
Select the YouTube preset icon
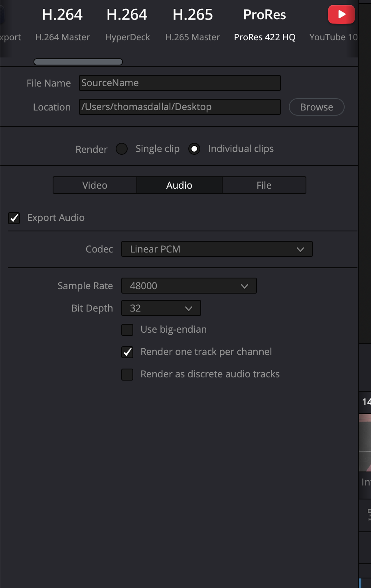tap(341, 14)
